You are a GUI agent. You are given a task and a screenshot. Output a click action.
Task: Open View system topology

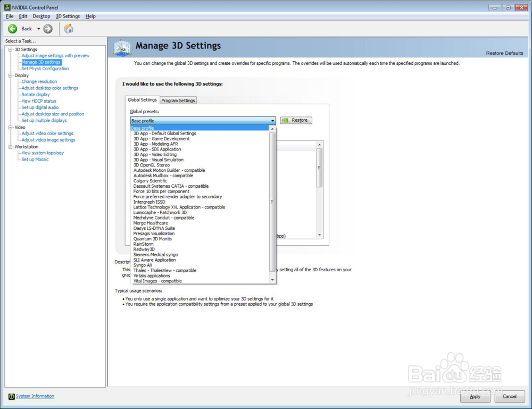coord(43,153)
